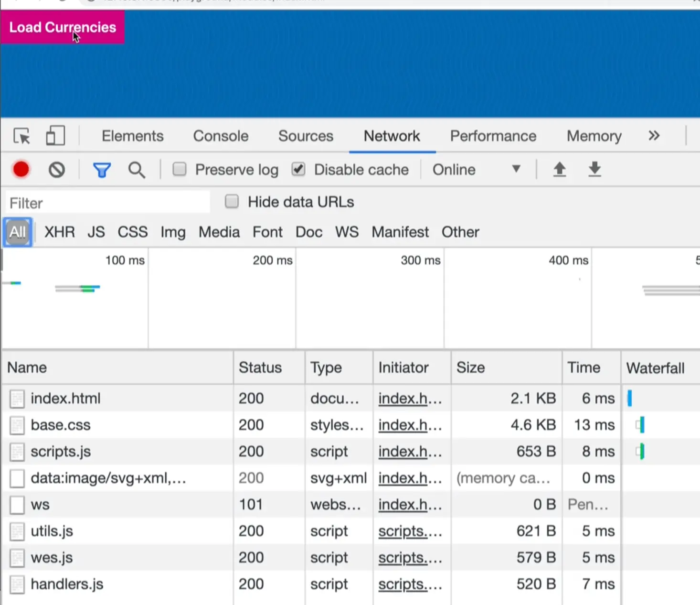Clear the network log with the block icon

tap(56, 169)
